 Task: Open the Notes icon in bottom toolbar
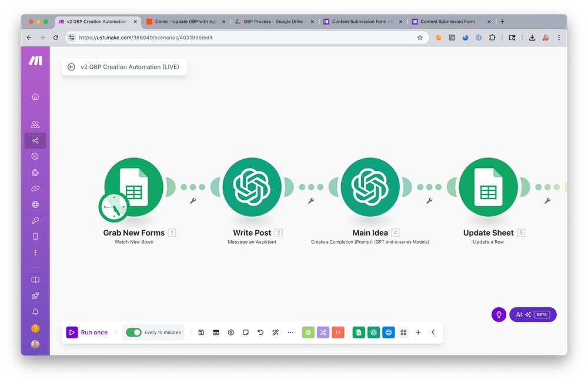246,332
